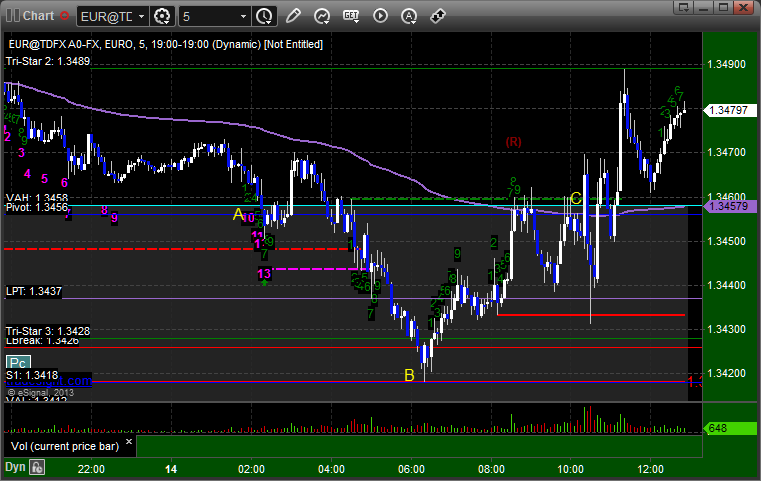This screenshot has height=481, width=761.
Task: Click the 06:00 time axis label
Action: click(411, 469)
